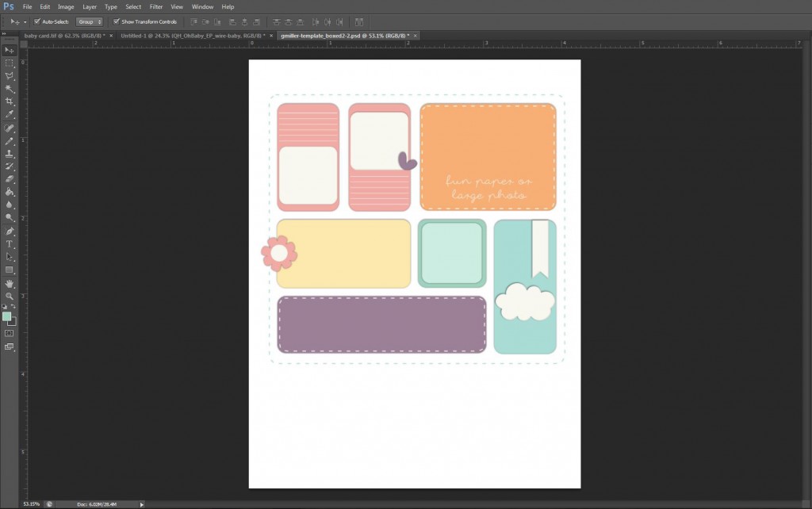This screenshot has width=812, height=509.
Task: Open status bar info arrow menu
Action: 141,504
